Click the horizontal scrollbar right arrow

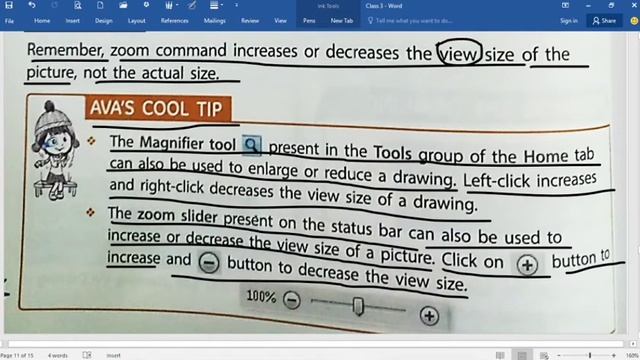tap(633, 344)
